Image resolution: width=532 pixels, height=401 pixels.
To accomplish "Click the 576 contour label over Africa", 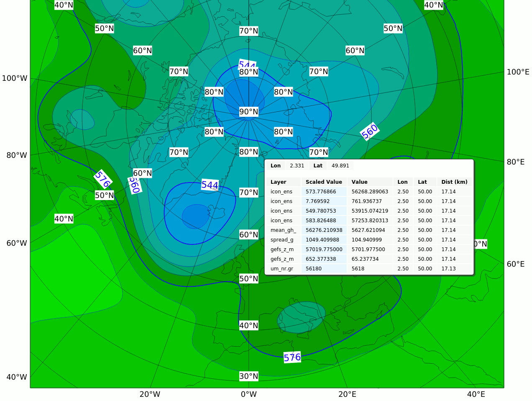I will (292, 357).
